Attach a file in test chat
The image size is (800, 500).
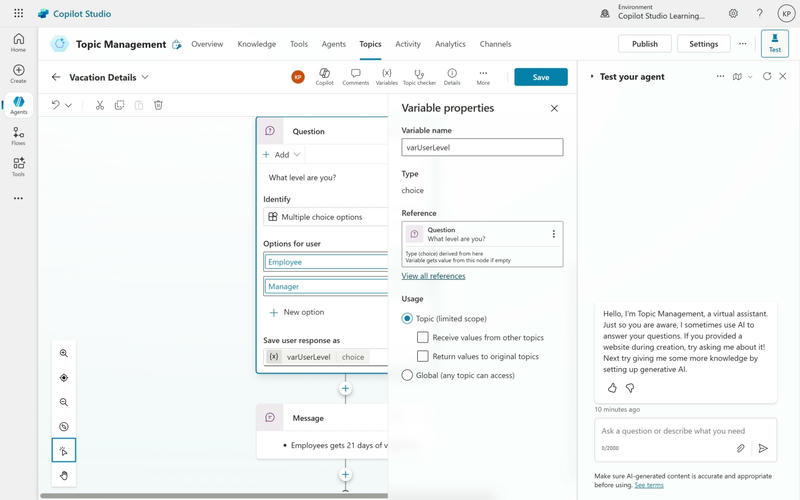click(x=740, y=448)
